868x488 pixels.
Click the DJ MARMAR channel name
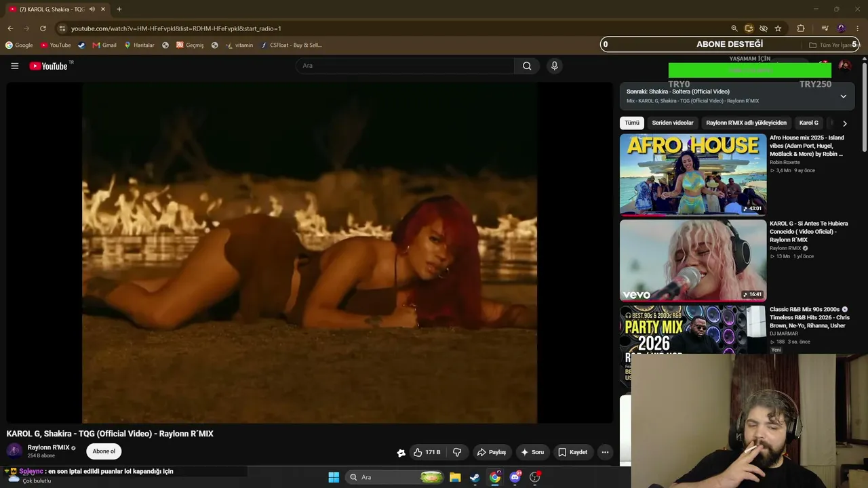784,334
